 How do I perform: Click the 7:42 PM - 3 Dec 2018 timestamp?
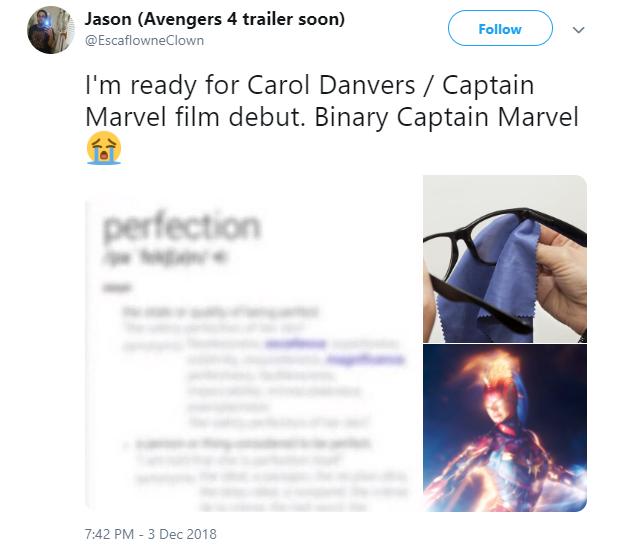point(151,534)
